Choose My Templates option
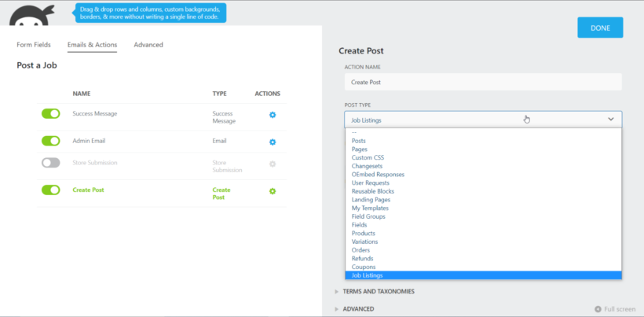The height and width of the screenshot is (317, 644). pyautogui.click(x=484, y=208)
